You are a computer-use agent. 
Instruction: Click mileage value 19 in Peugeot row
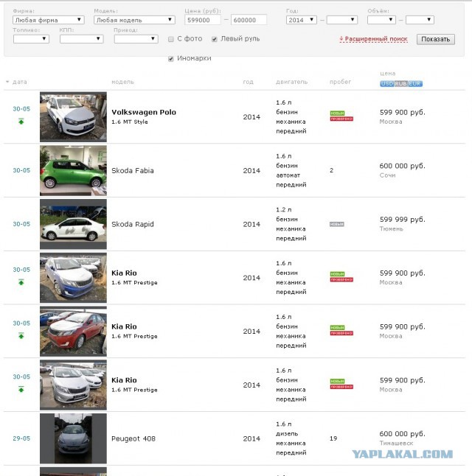(333, 438)
